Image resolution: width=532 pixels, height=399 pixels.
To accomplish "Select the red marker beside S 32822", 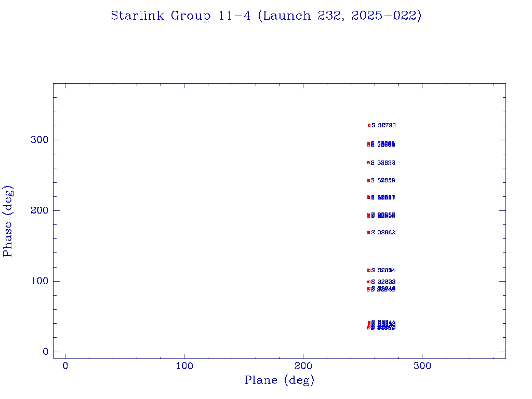I will 368,163.
